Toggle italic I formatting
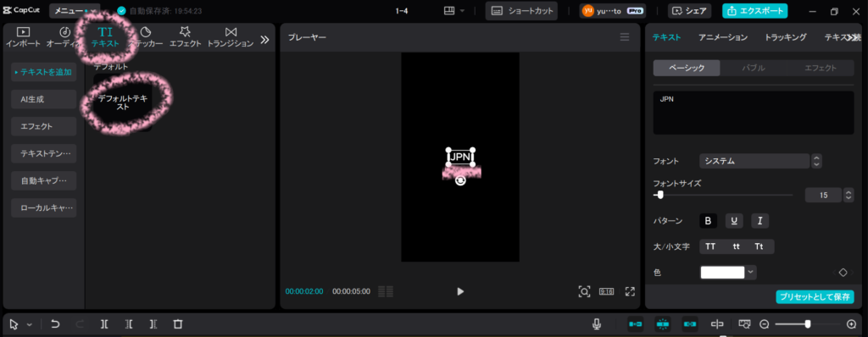The width and height of the screenshot is (868, 337). pos(760,221)
